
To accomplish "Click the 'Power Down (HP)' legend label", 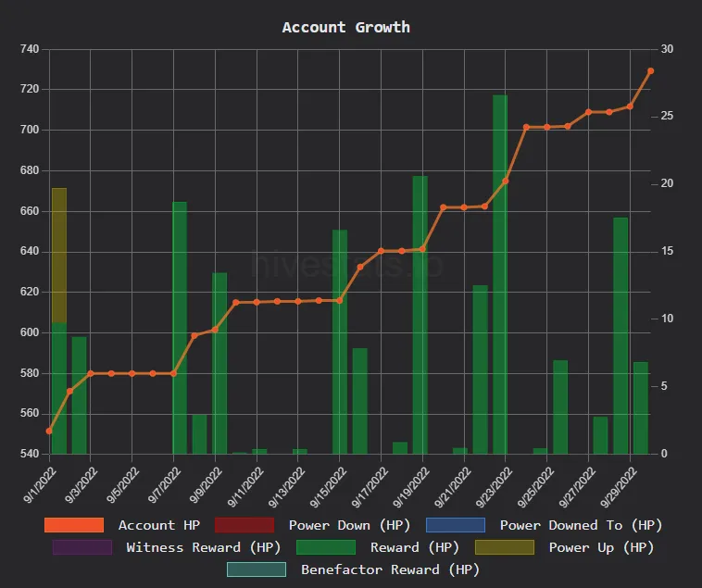I will 349,525.
